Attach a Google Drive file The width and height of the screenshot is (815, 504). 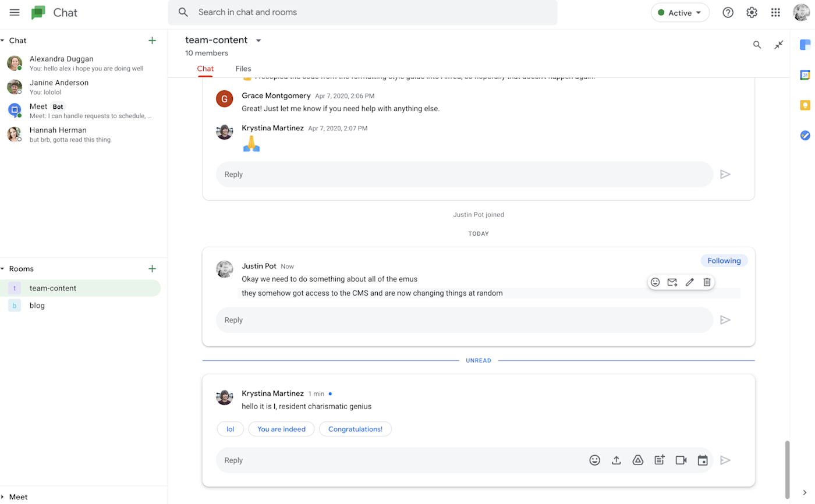(638, 460)
